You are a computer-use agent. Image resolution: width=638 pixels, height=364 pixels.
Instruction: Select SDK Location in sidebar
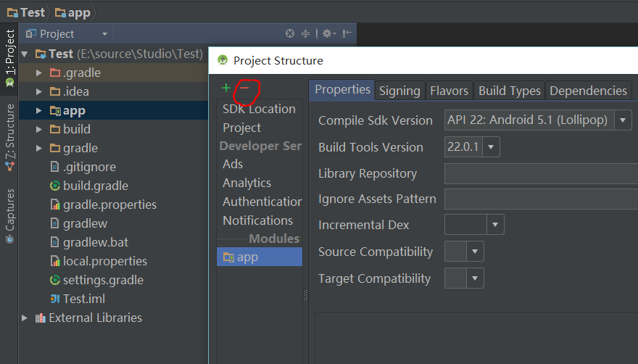click(x=260, y=109)
